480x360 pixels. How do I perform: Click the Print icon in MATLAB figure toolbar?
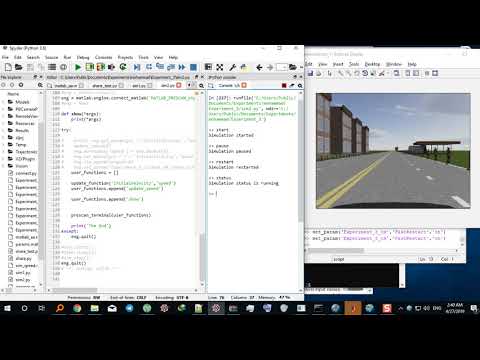tap(319, 73)
